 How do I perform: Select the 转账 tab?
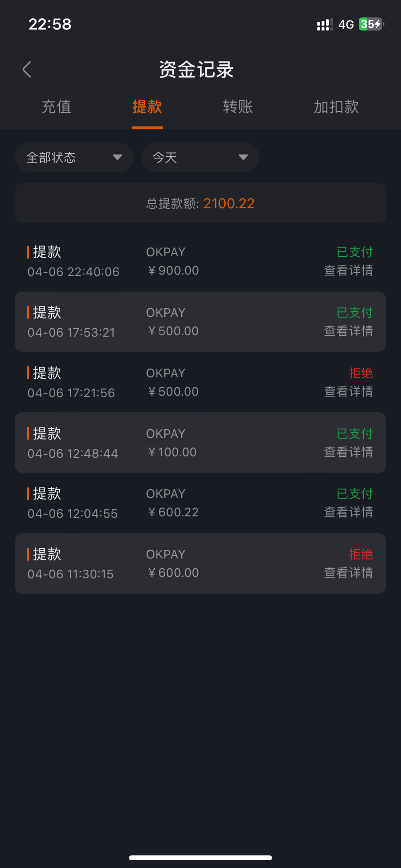(238, 107)
